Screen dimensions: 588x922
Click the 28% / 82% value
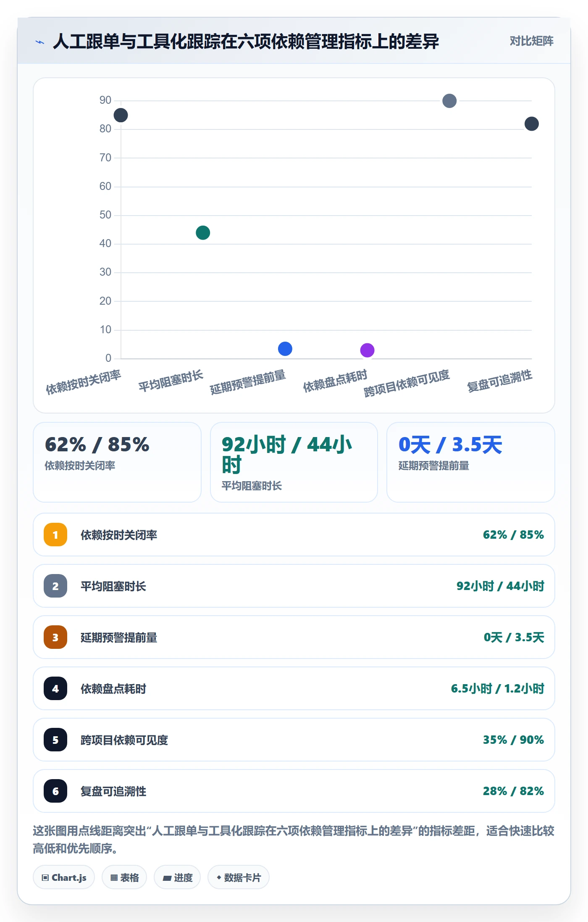(513, 791)
